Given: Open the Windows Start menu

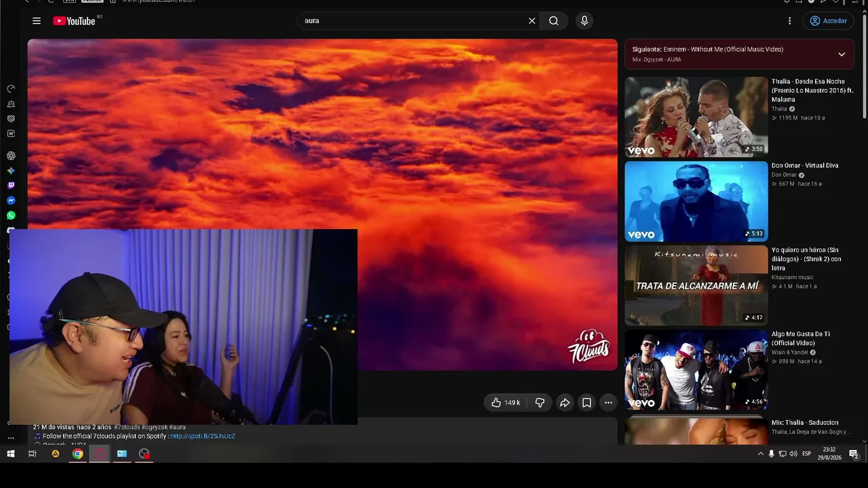Looking at the screenshot, I should tap(11, 453).
